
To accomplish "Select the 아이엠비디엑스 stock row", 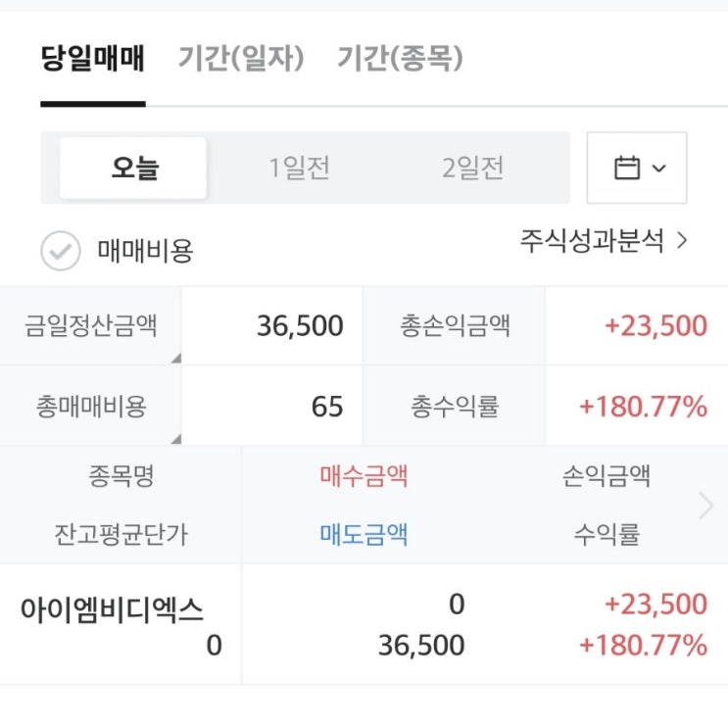I will click(x=112, y=610).
